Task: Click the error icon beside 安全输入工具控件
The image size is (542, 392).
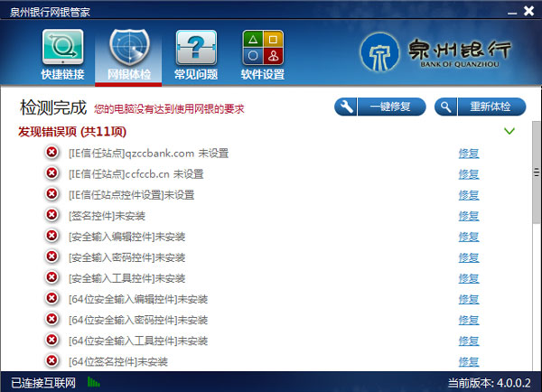Action: tap(52, 278)
